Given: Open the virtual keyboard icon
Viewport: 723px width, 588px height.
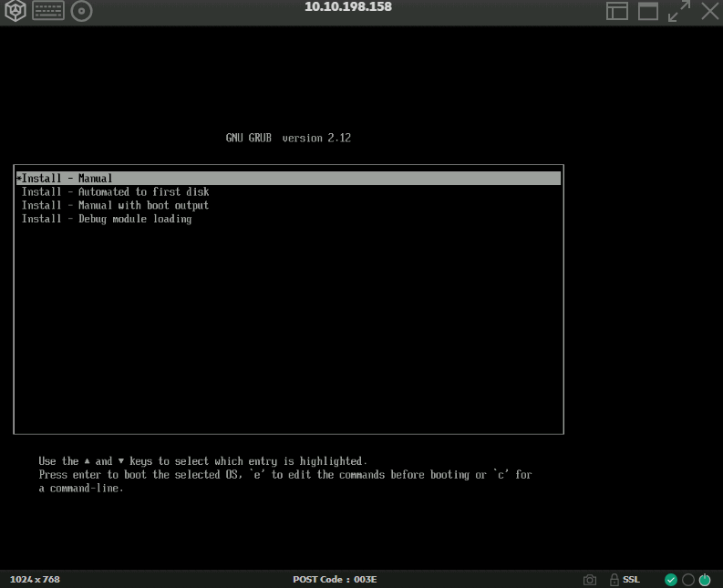Looking at the screenshot, I should (48, 11).
